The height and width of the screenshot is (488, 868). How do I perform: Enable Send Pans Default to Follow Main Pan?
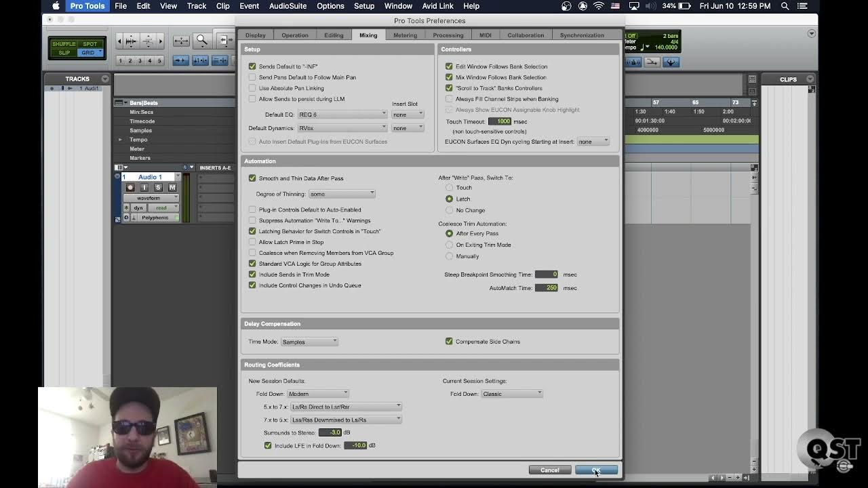pyautogui.click(x=252, y=77)
